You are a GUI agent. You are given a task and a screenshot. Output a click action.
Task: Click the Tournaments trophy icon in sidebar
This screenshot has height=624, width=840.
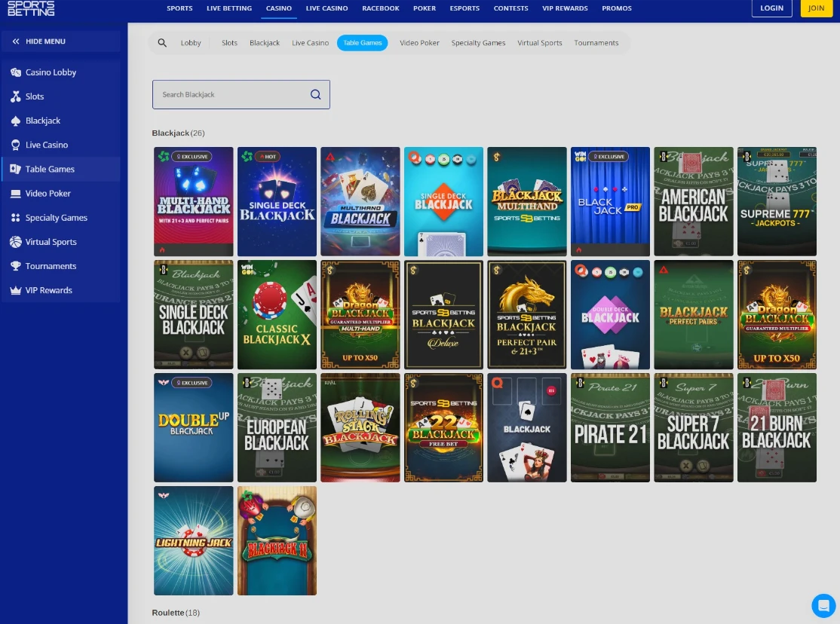tap(16, 266)
